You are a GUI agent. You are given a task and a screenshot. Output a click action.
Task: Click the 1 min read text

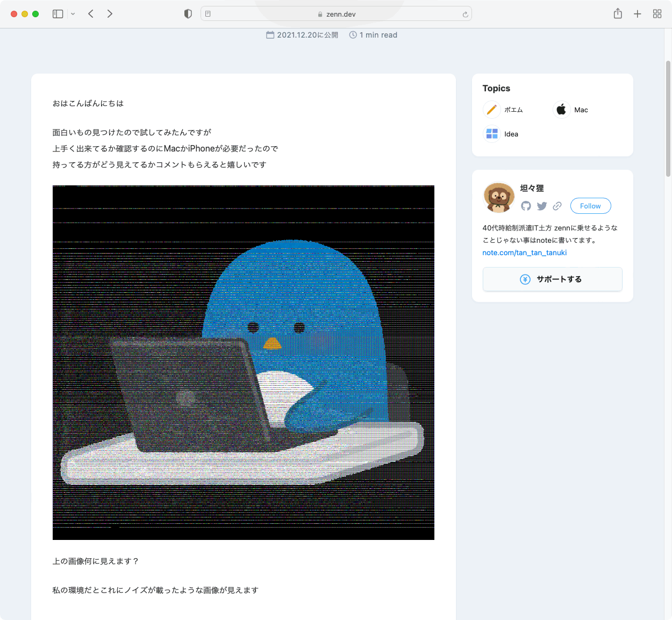[378, 35]
